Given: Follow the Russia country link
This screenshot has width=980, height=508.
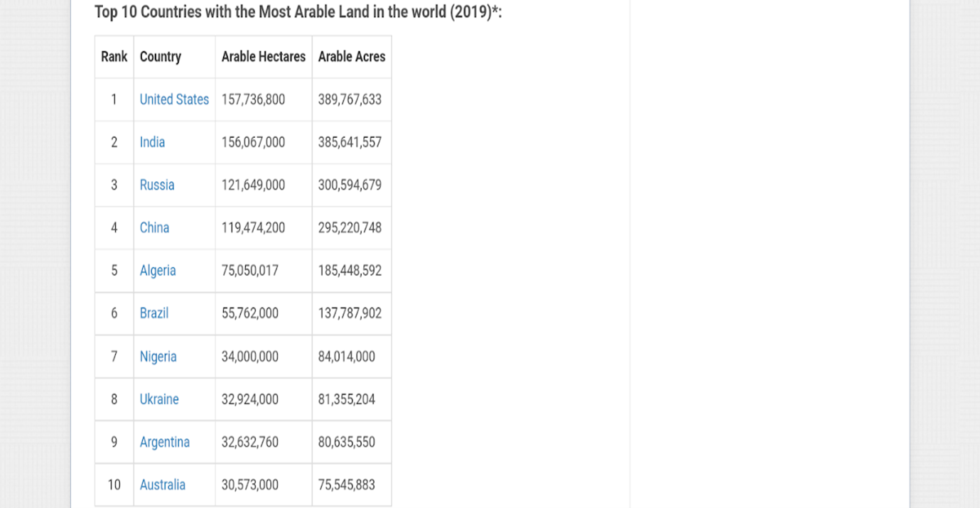Looking at the screenshot, I should pyautogui.click(x=157, y=185).
